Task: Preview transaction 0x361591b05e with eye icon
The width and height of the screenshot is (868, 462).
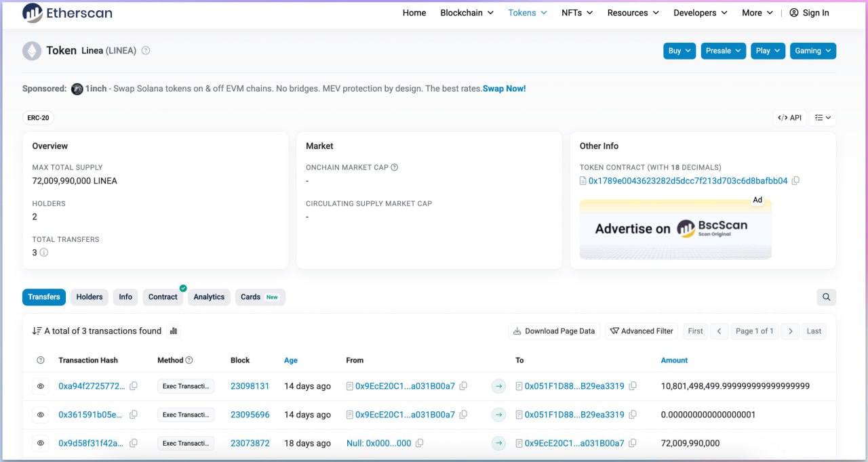Action: click(x=41, y=415)
